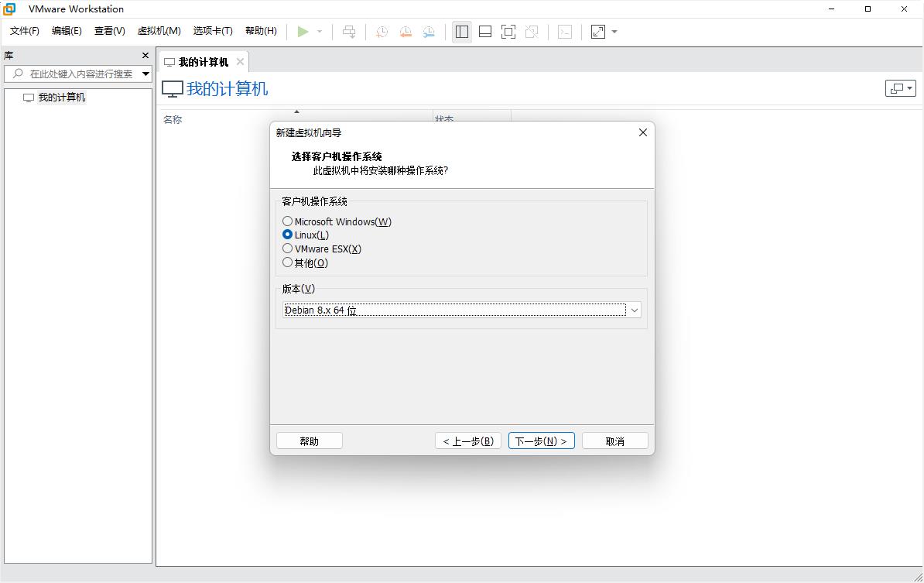The width and height of the screenshot is (924, 583).
Task: Click the console view toolbar icon
Action: click(564, 32)
